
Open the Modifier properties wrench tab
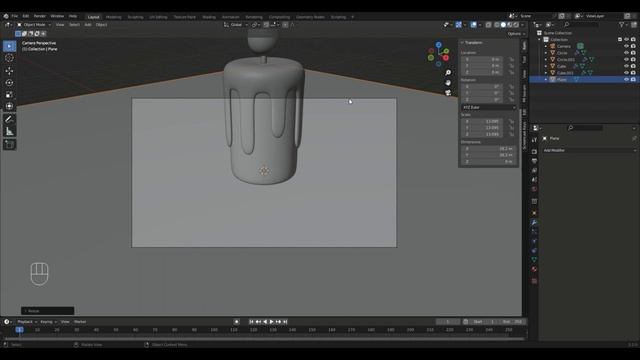[534, 223]
